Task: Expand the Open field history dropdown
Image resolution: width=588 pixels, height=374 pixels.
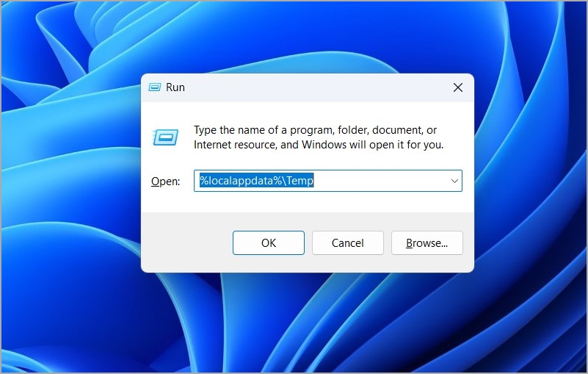Action: point(454,181)
